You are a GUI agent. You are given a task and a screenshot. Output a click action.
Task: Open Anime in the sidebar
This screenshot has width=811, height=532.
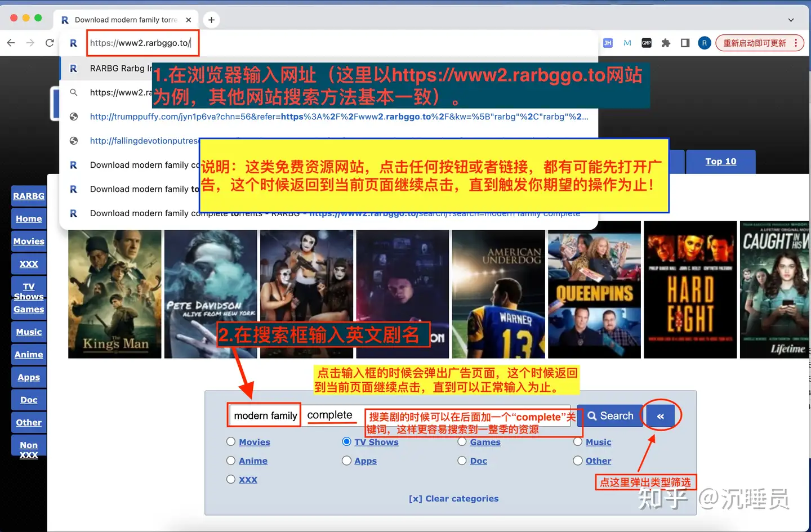click(29, 355)
